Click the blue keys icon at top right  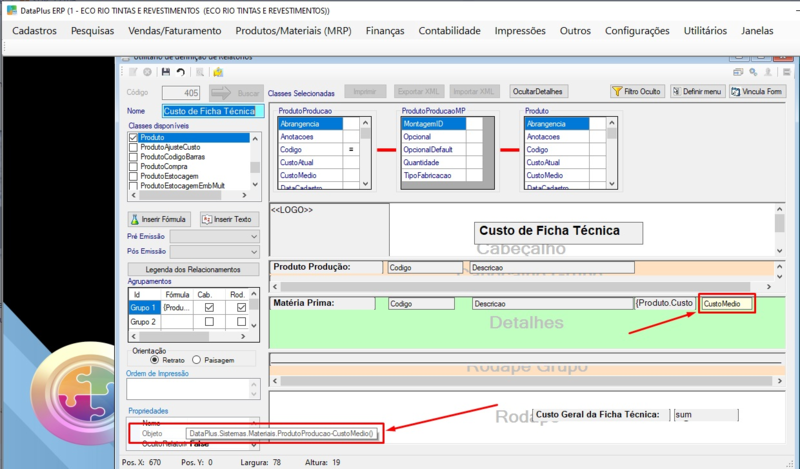coord(753,72)
